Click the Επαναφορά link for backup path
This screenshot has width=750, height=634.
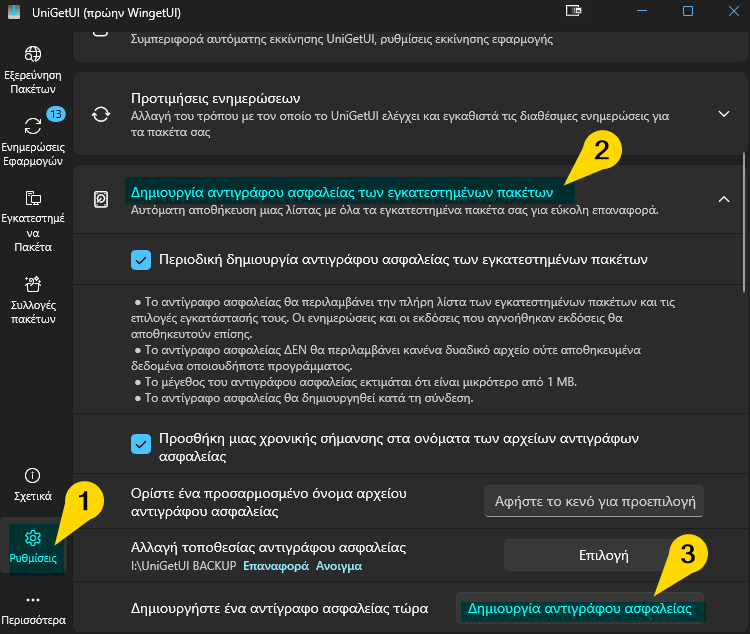click(276, 566)
